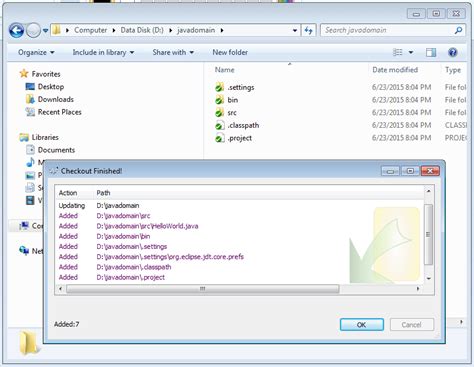Open the Organize menu
The width and height of the screenshot is (474, 367).
(x=36, y=52)
